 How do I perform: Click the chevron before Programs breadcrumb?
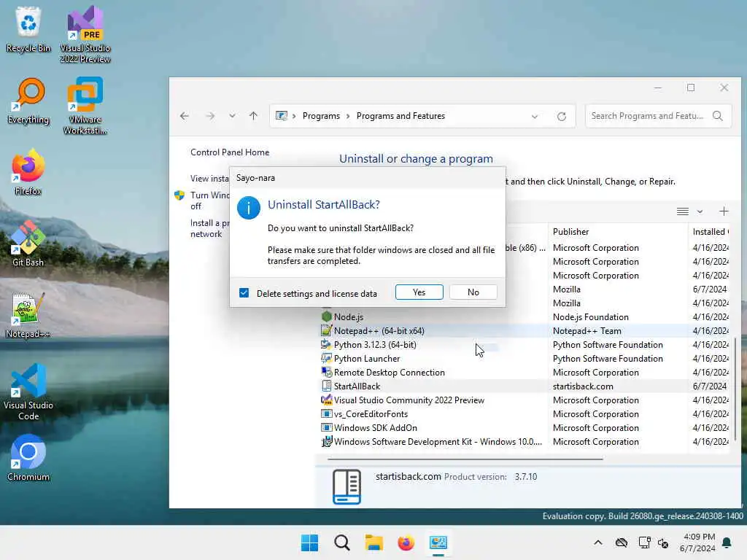coord(295,116)
